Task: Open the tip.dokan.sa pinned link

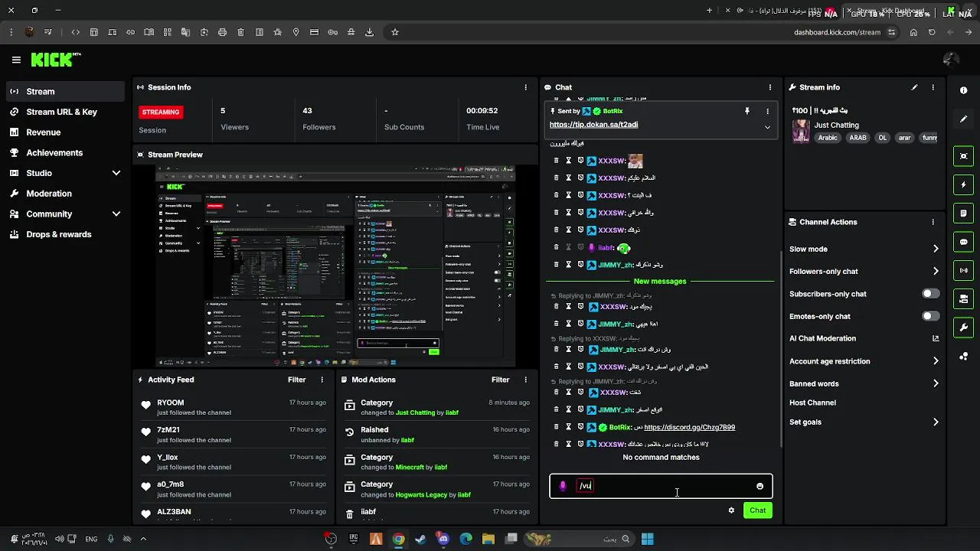Action: click(x=593, y=125)
